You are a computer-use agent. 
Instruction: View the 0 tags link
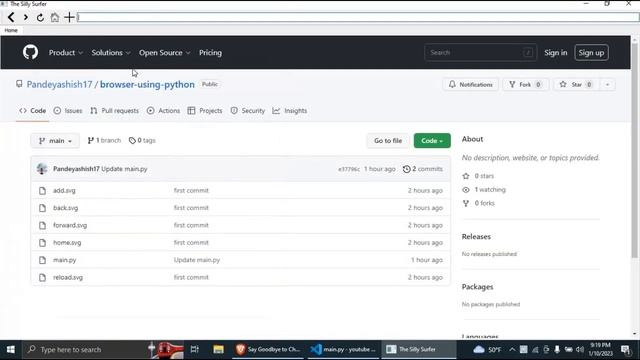(x=142, y=140)
